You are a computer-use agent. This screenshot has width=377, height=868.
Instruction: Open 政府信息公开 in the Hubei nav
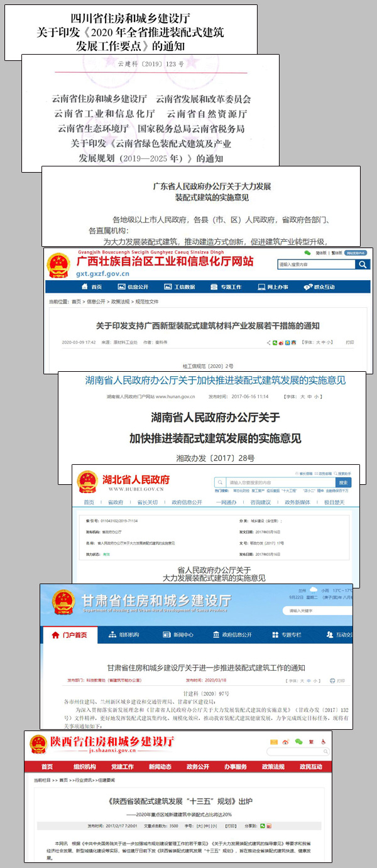(187, 502)
